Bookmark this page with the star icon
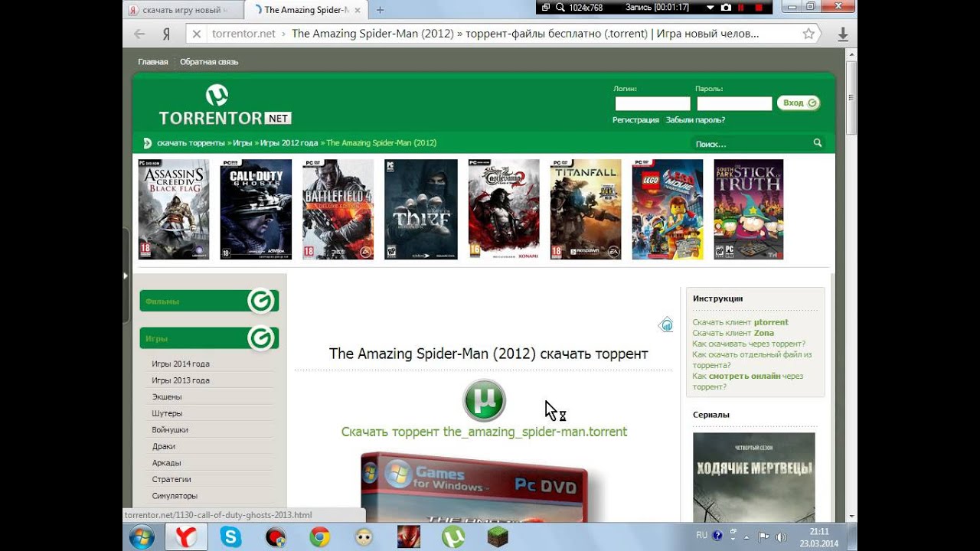This screenshot has height=551, width=980. (808, 34)
